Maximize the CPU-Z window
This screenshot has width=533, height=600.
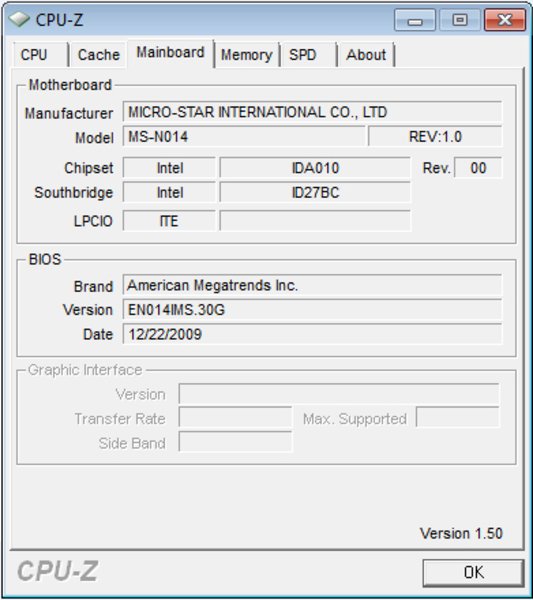460,20
